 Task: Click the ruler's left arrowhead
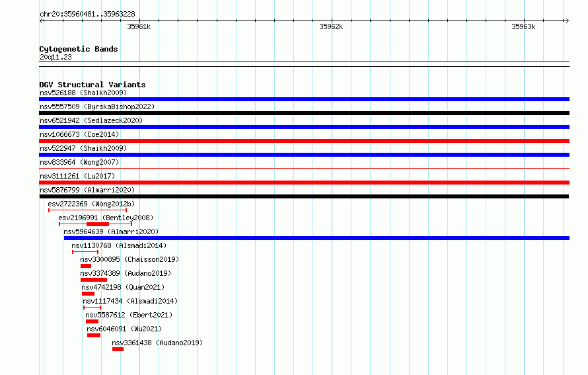click(42, 21)
